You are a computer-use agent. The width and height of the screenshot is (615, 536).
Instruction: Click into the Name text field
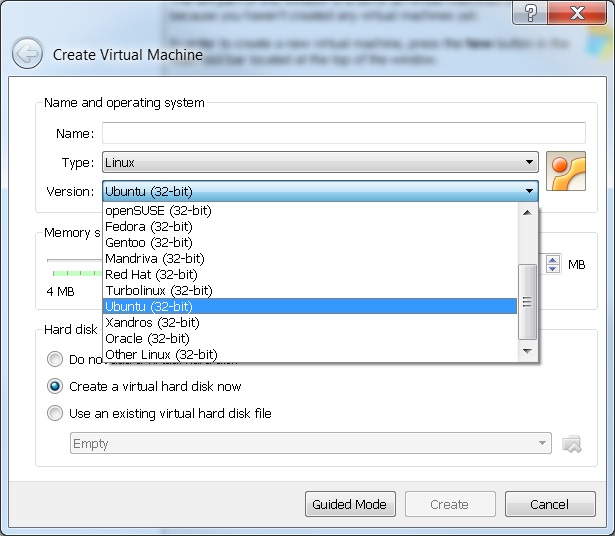coord(344,133)
